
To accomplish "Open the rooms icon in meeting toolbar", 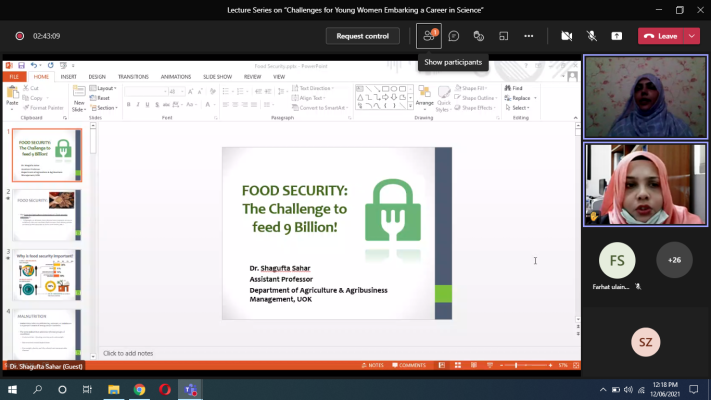I will 504,36.
